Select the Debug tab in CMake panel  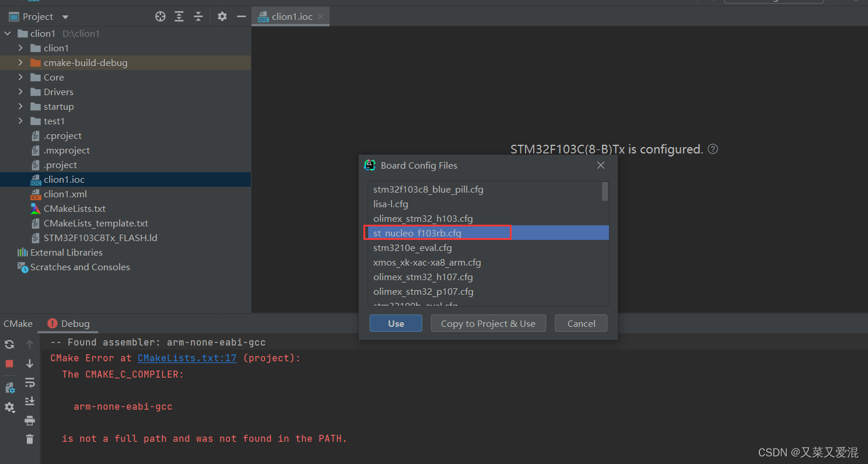tap(69, 323)
